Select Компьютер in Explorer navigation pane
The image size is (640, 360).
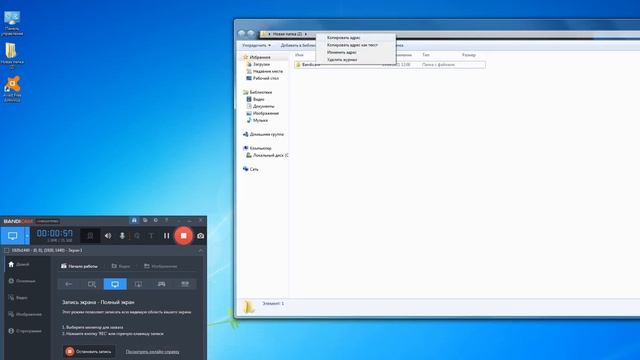[x=257, y=148]
